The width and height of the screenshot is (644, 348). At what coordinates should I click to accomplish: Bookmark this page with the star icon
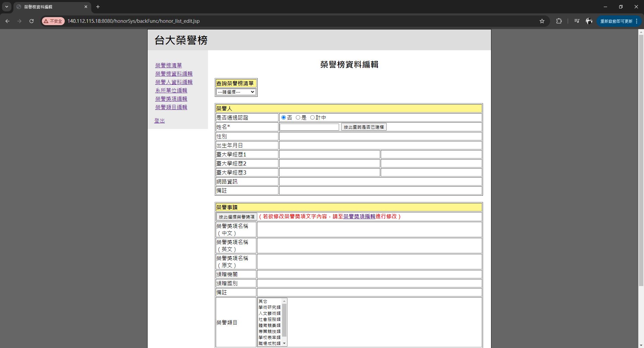point(542,21)
